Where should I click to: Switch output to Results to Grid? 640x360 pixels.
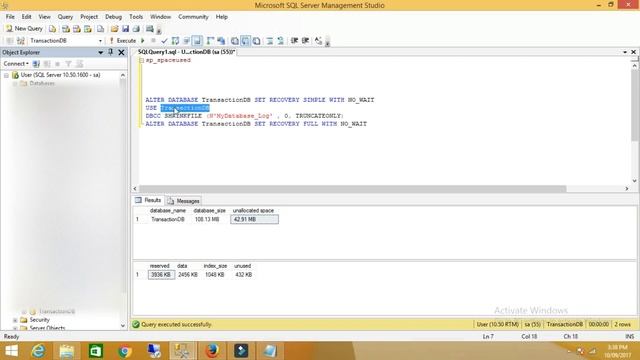(245, 41)
